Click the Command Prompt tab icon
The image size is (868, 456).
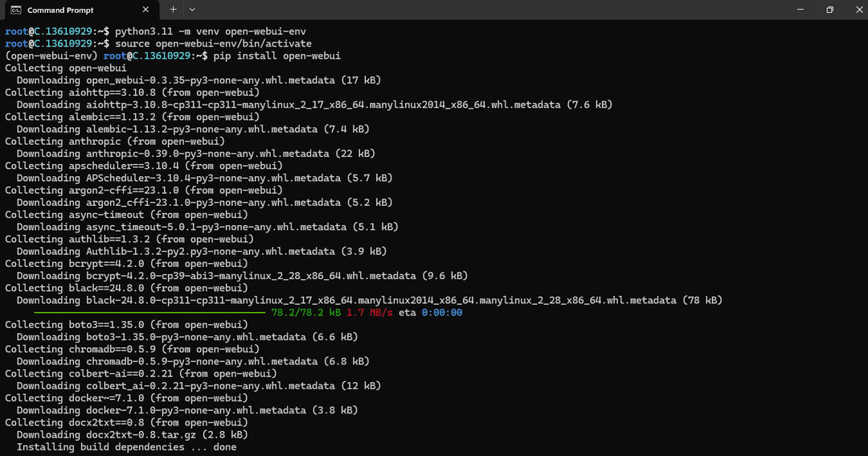click(15, 10)
